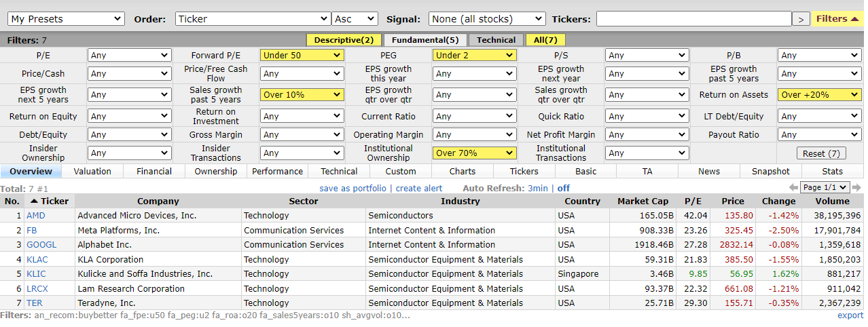The width and height of the screenshot is (868, 327).
Task: Sort by Sector column header
Action: coord(304,201)
